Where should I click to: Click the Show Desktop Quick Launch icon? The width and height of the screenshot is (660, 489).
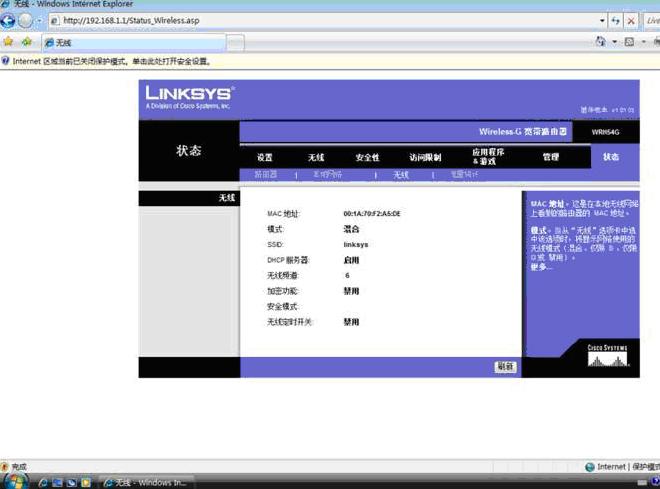click(57, 483)
